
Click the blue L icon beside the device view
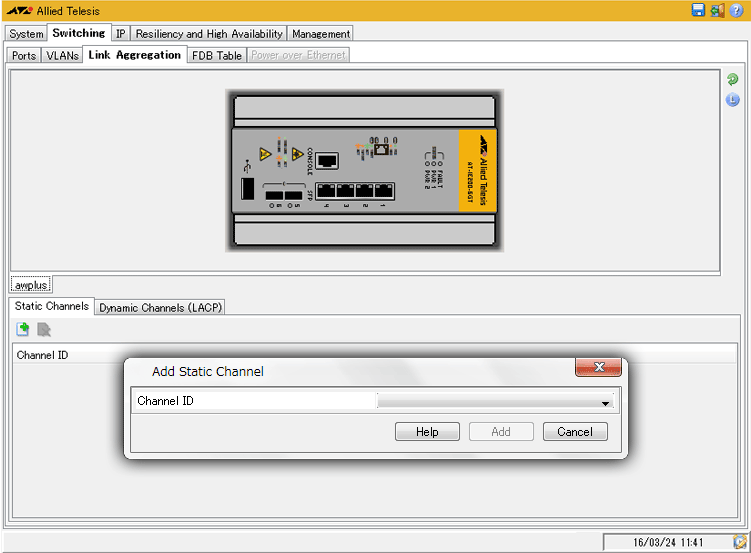click(732, 99)
